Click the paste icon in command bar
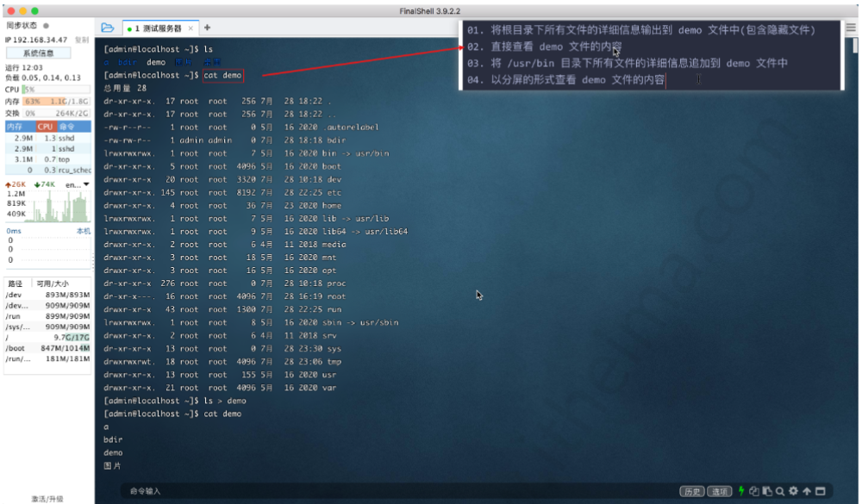Screen dimensions: 862x504 click(x=767, y=491)
